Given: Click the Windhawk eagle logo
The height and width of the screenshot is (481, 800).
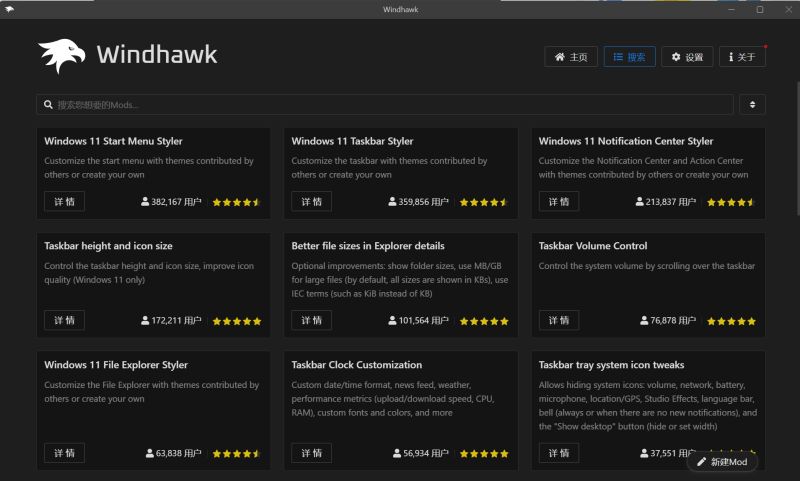Looking at the screenshot, I should click(x=61, y=56).
